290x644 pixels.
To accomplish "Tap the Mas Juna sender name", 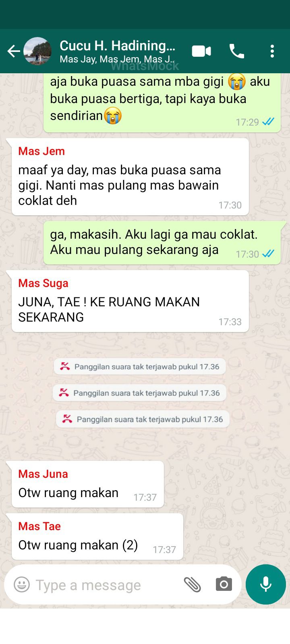I will 43,474.
